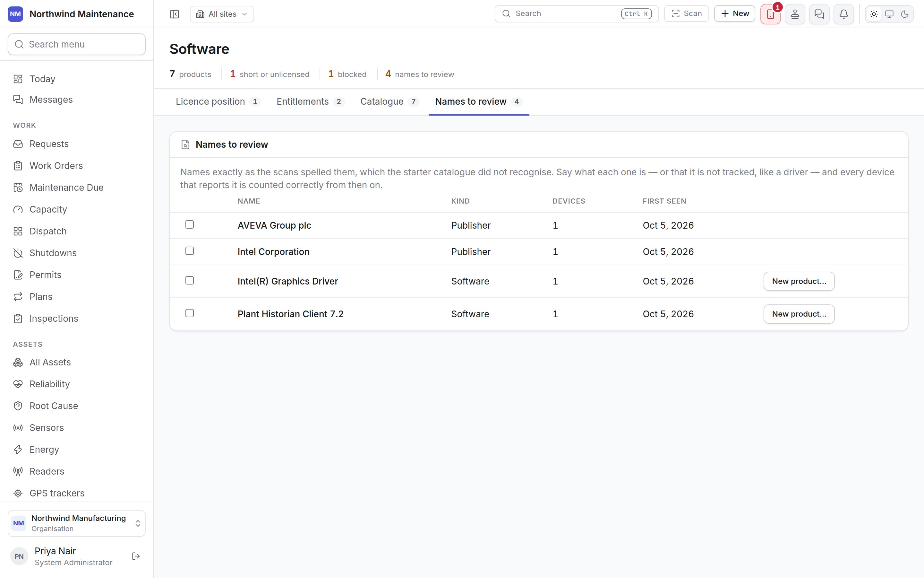Open Maintenance Due in the sidebar
The height and width of the screenshot is (578, 924).
[76, 188]
